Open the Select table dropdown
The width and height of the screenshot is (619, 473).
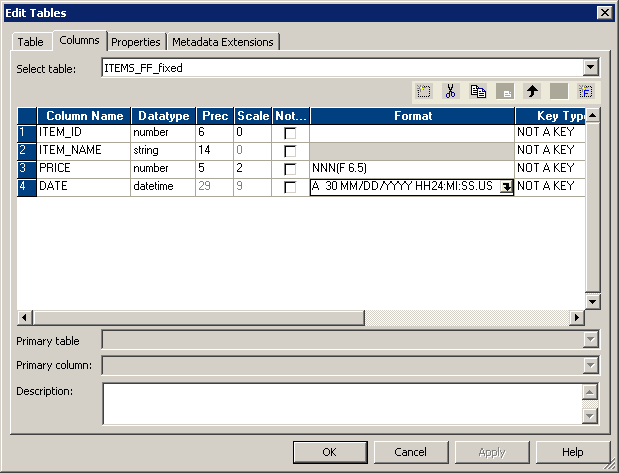click(590, 68)
